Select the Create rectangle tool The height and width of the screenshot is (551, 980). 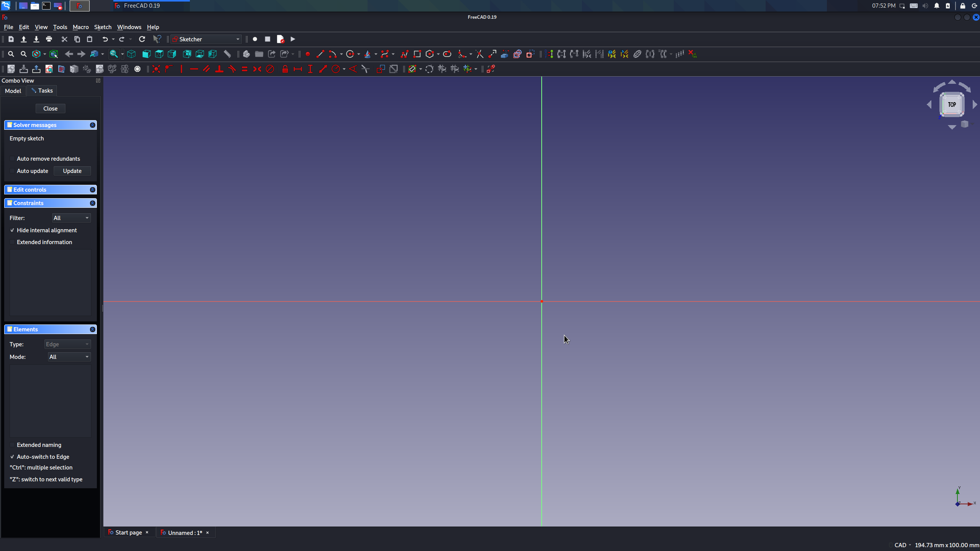417,54
